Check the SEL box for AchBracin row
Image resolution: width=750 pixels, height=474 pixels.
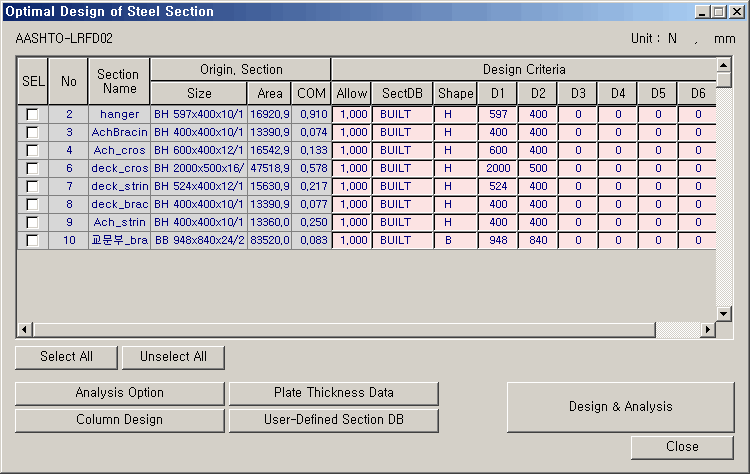33,132
